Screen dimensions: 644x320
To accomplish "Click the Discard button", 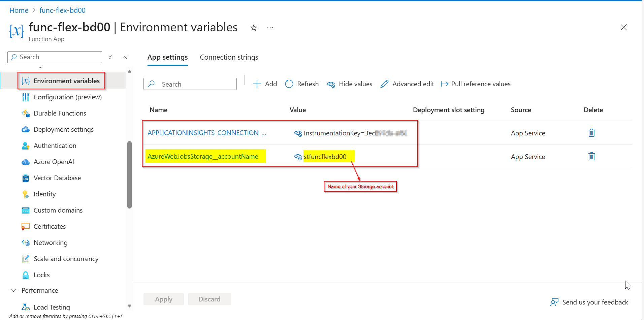I will 210,299.
